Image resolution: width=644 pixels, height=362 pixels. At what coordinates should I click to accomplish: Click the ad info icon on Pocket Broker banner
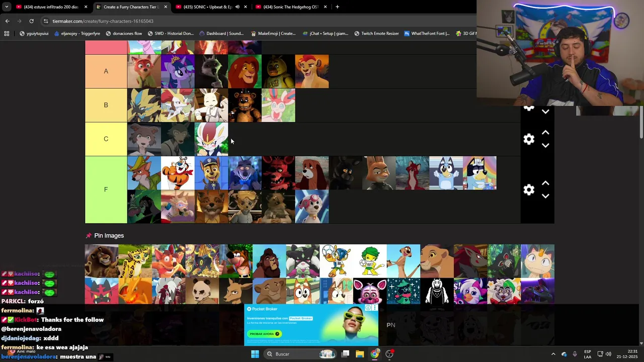tap(368, 308)
